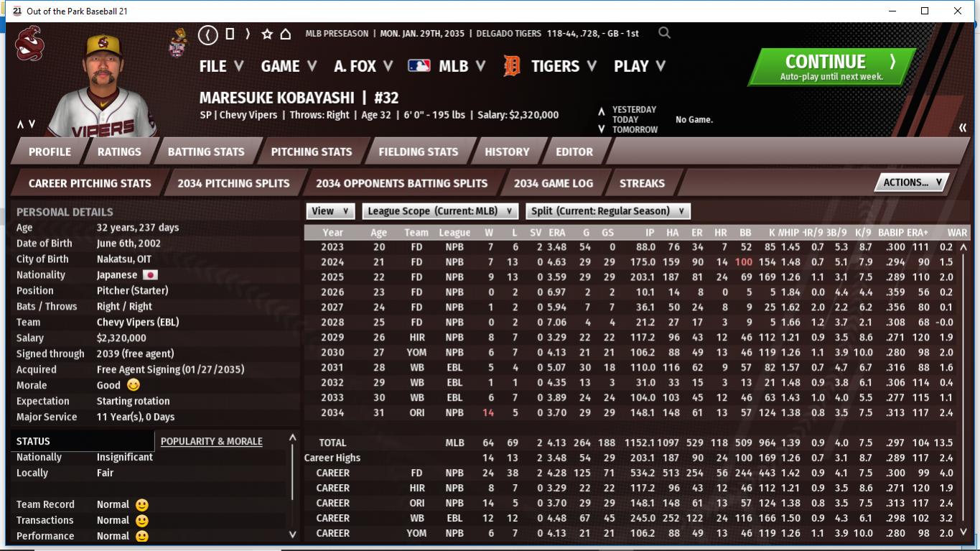Image resolution: width=980 pixels, height=551 pixels.
Task: Step to yesterday with the up arrow
Action: (x=601, y=111)
